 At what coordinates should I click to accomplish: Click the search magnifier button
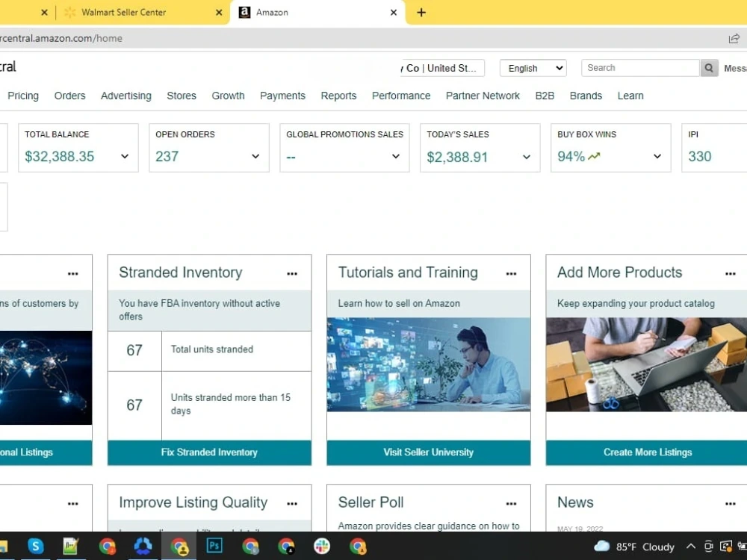pyautogui.click(x=709, y=68)
